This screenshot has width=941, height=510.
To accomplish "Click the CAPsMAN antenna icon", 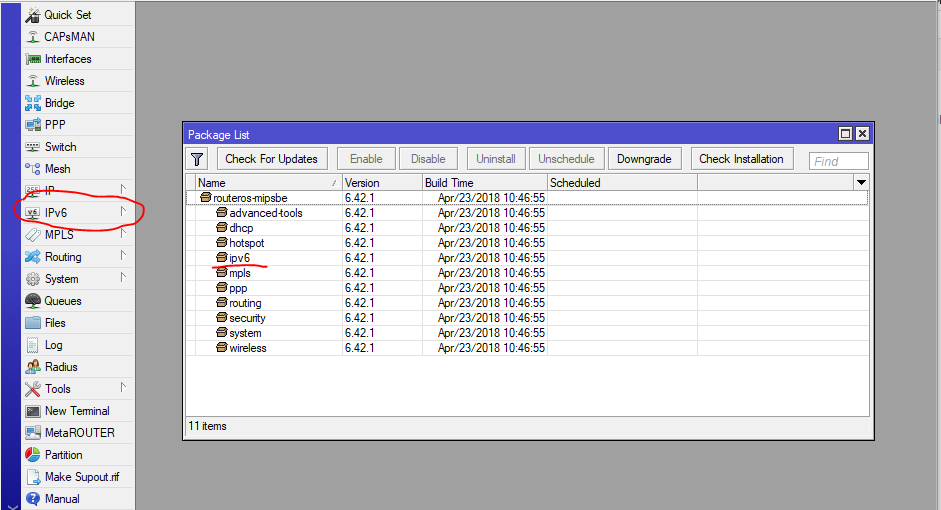I will (33, 37).
